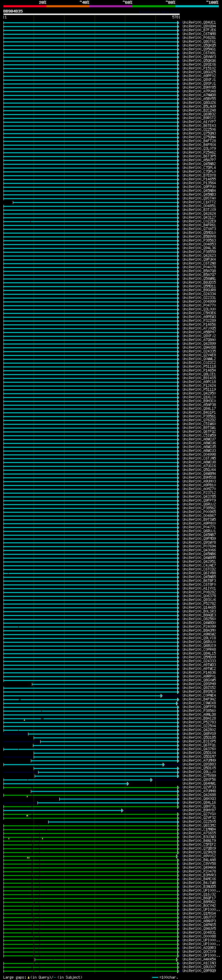Select hit label UniRef100_A4K454

[199, 959]
